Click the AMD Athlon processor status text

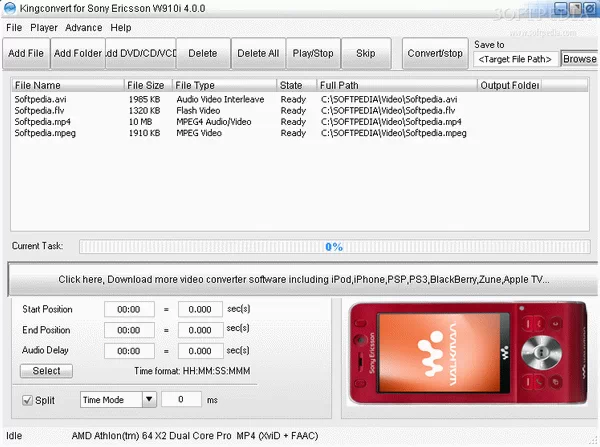pyautogui.click(x=152, y=436)
